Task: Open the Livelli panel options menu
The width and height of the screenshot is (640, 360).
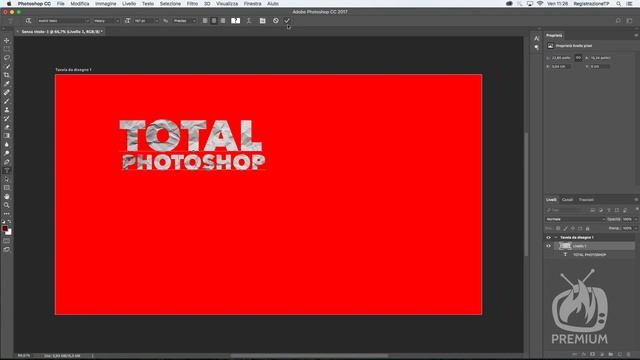Action: [x=636, y=200]
